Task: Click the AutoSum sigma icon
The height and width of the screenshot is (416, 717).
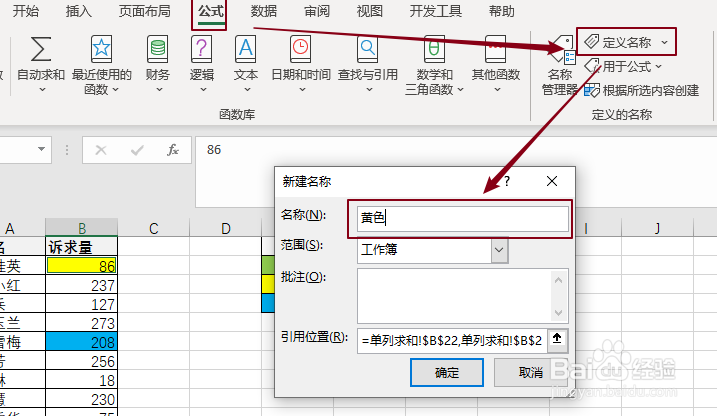Action: 41,49
